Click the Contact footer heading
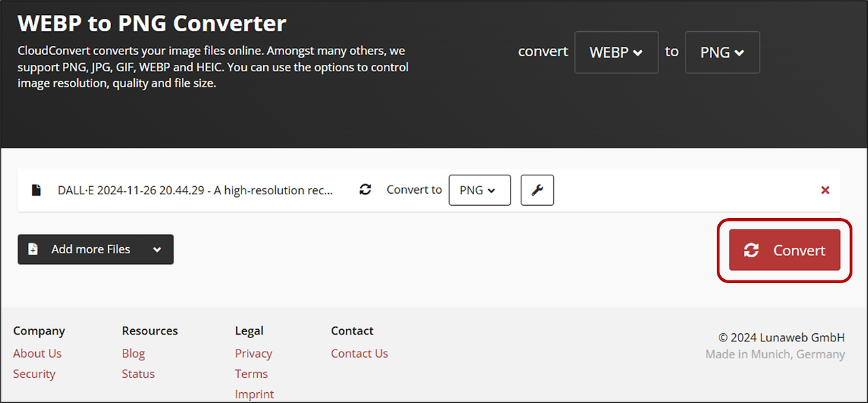Screen dimensions: 868x403 coord(352,331)
